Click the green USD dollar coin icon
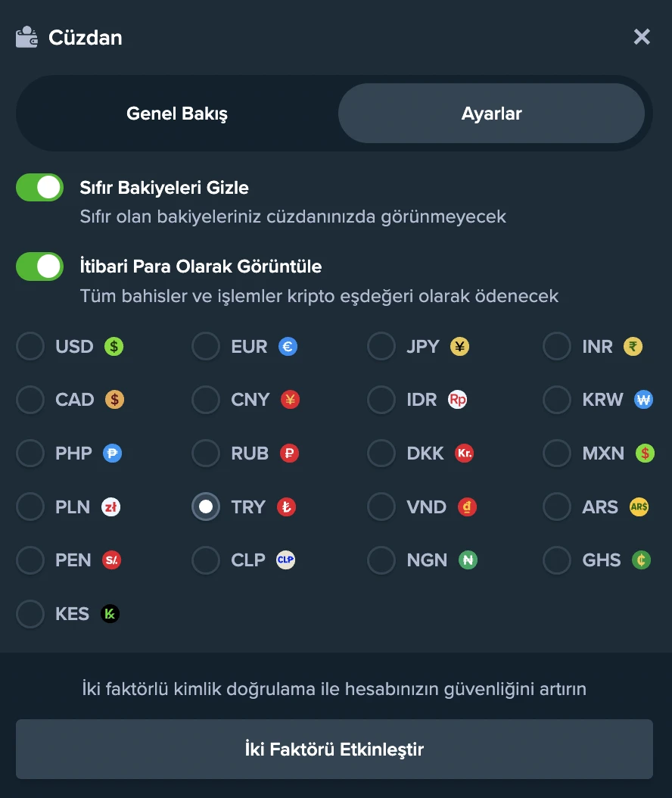Viewport: 672px width, 798px height. point(114,347)
